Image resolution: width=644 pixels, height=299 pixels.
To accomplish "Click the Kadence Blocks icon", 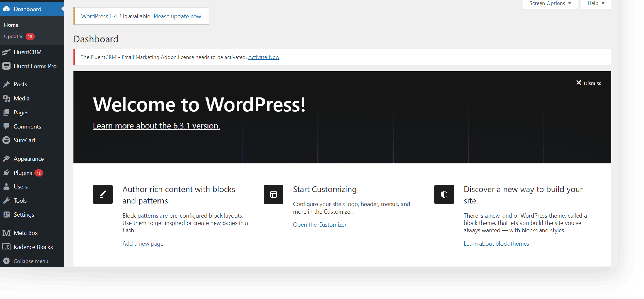I will pyautogui.click(x=6, y=247).
